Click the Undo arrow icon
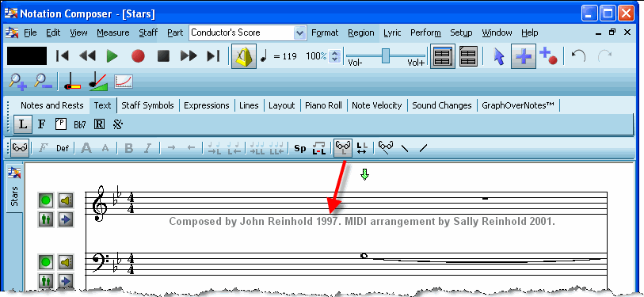Viewport: 644px width, 297px height. click(x=579, y=56)
